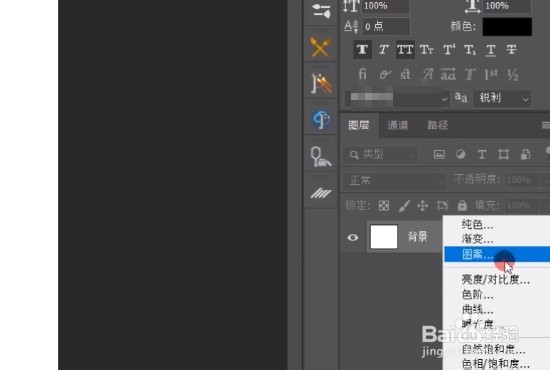Toggle Underline text style
Screen dimensions: 550x370
491,50
